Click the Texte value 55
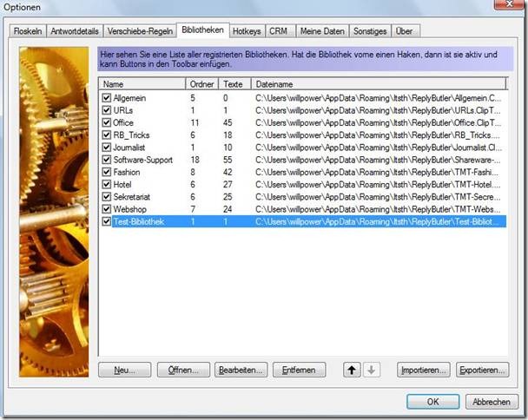 pyautogui.click(x=228, y=160)
